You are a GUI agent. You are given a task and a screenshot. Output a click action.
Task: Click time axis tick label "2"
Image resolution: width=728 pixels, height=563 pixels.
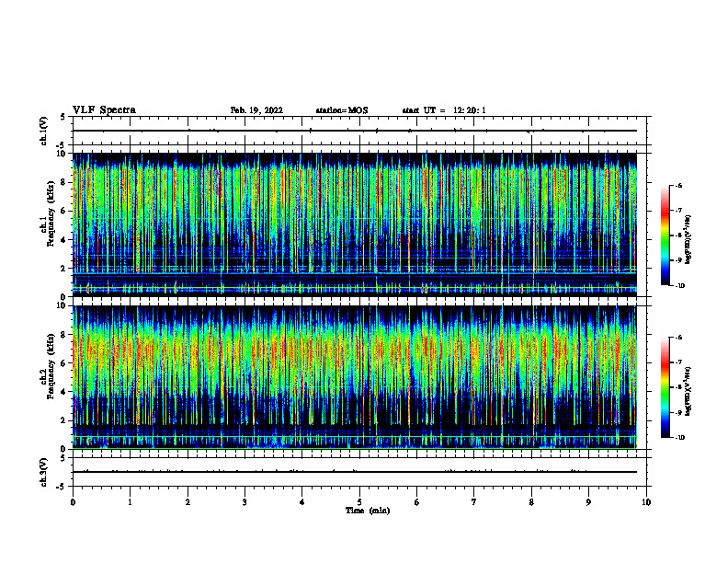coord(188,502)
